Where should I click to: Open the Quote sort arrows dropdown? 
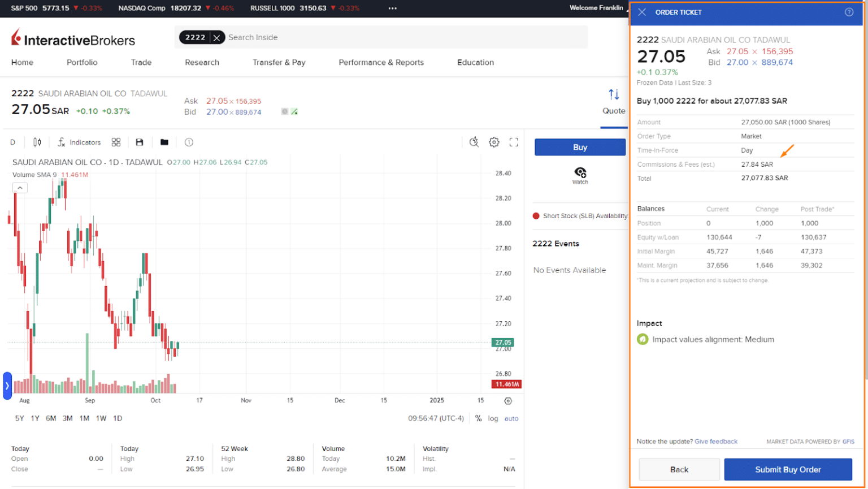click(614, 94)
